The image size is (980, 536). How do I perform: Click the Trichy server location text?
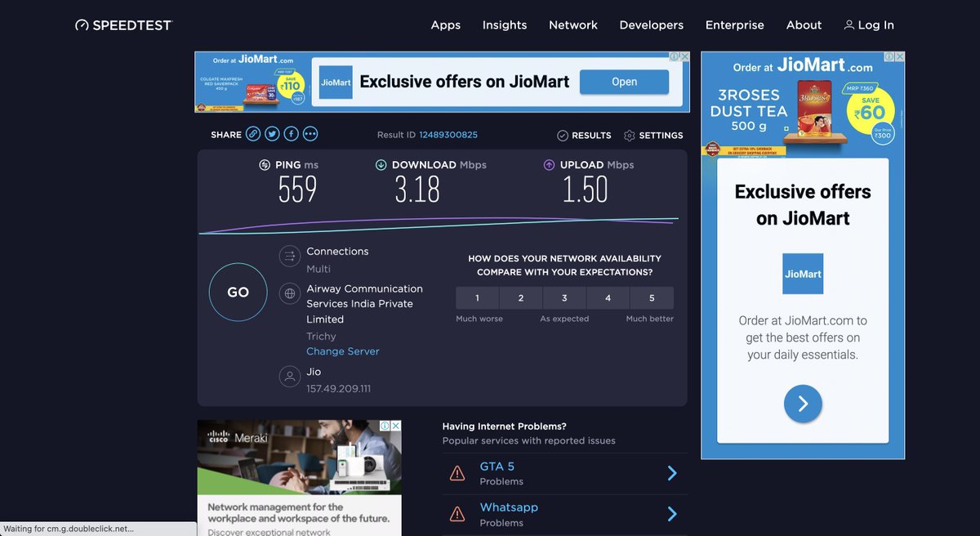point(321,336)
